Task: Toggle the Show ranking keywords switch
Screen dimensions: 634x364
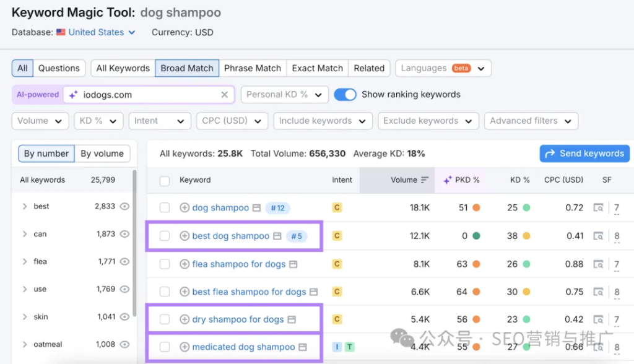Action: pos(345,95)
